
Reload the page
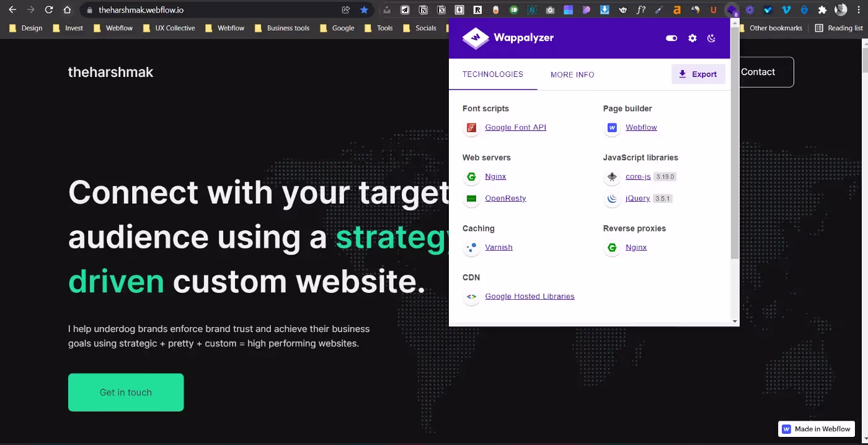(49, 10)
